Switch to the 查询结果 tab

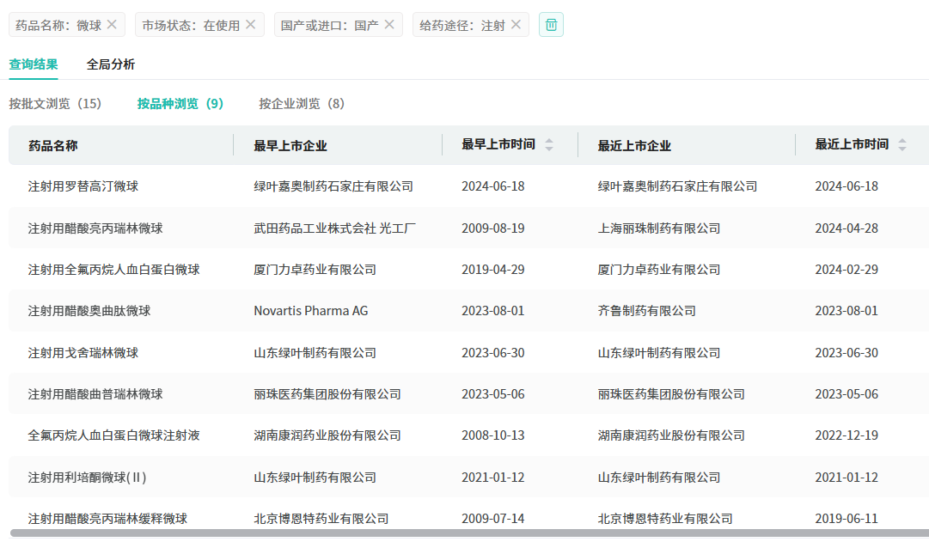34,64
